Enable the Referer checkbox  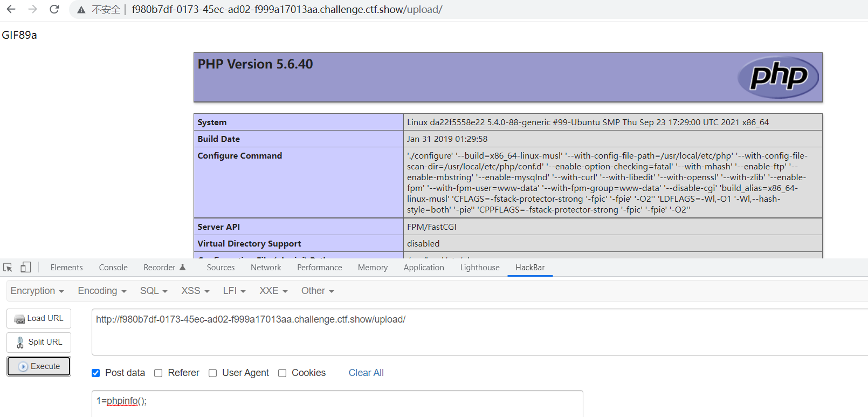coord(159,373)
